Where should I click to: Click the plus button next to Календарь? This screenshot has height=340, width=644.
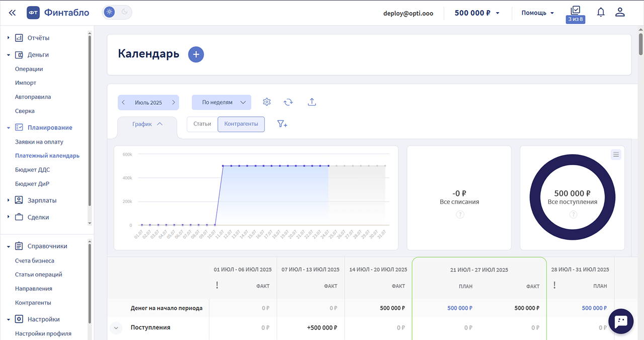click(196, 54)
